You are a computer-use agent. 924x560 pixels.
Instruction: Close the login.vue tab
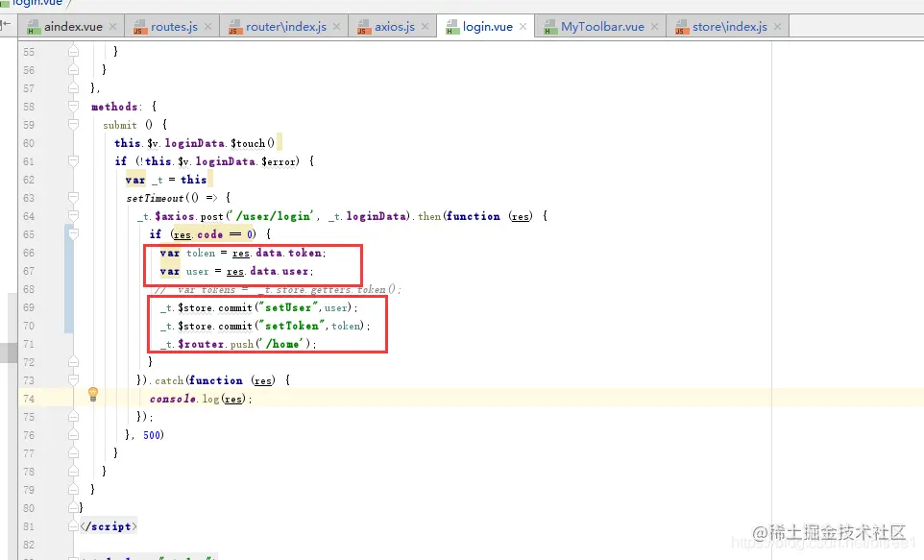click(523, 27)
